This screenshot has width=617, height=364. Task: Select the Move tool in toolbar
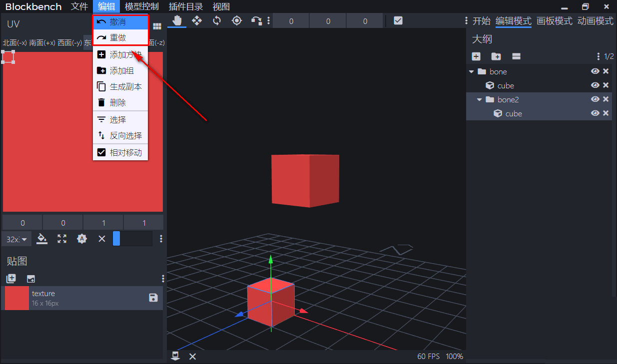pyautogui.click(x=197, y=20)
